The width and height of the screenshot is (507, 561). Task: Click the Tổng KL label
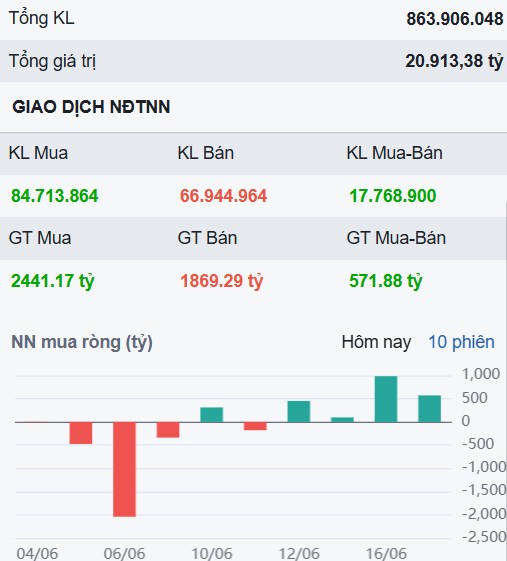tap(42, 18)
